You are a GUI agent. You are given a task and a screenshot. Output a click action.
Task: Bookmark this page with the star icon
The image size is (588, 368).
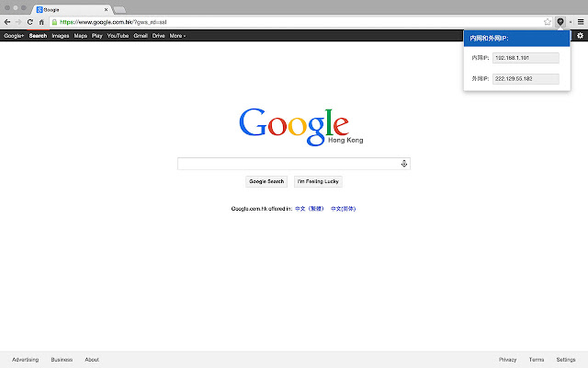(548, 22)
